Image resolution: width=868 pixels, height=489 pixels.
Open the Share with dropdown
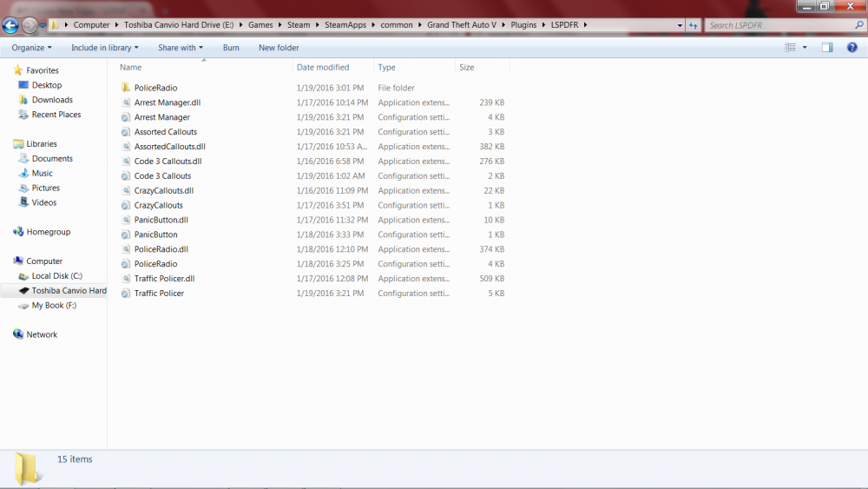click(x=181, y=48)
